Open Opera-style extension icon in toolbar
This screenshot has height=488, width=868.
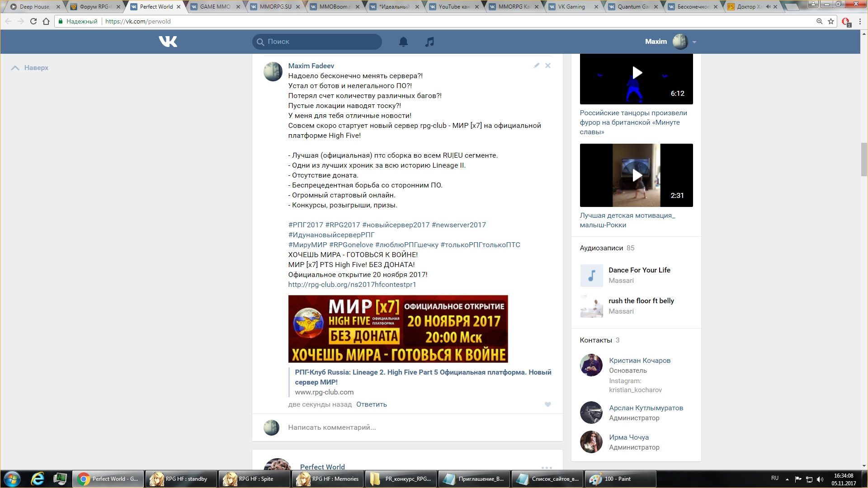[x=846, y=22]
